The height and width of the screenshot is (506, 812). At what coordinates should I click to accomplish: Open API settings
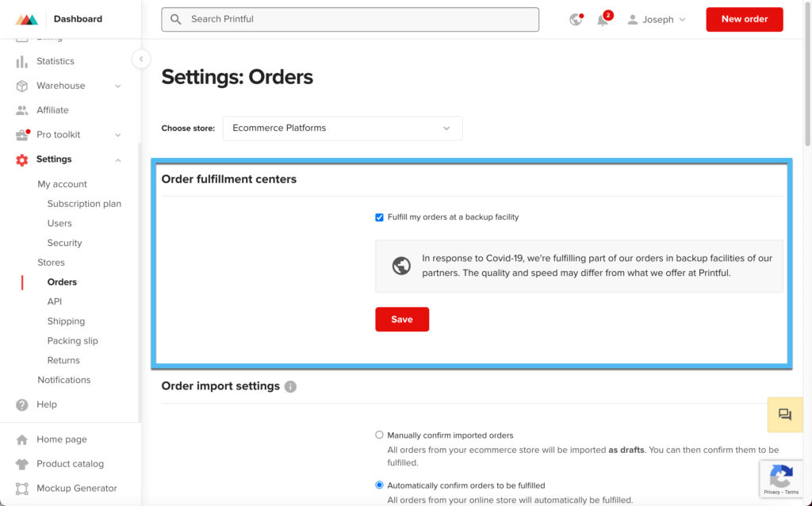[x=55, y=302]
